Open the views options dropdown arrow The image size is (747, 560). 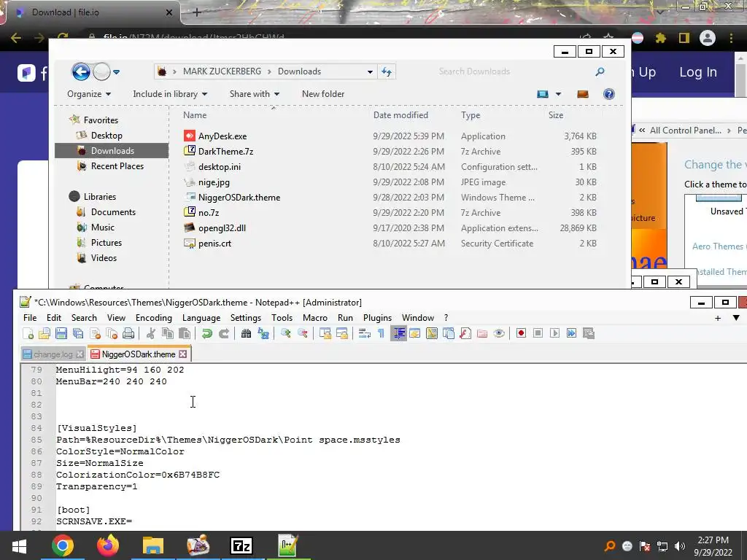point(558,94)
